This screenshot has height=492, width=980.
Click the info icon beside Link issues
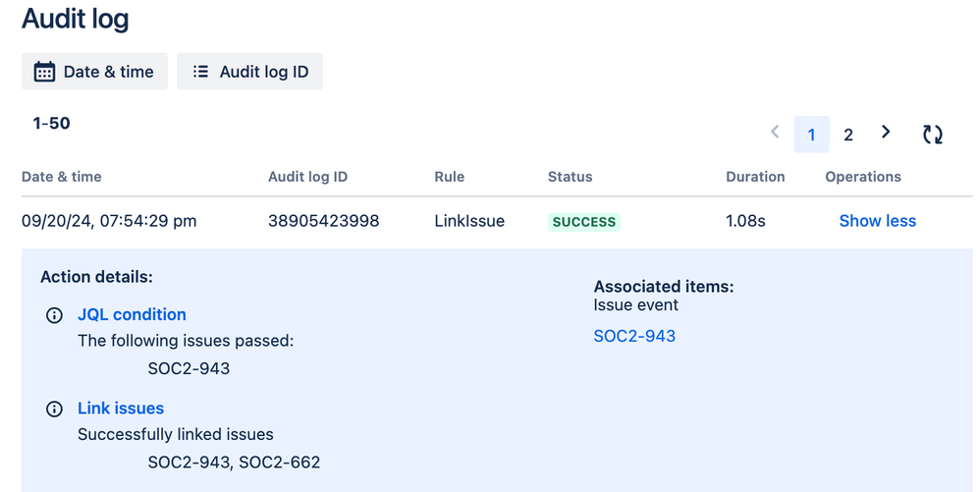pos(54,409)
